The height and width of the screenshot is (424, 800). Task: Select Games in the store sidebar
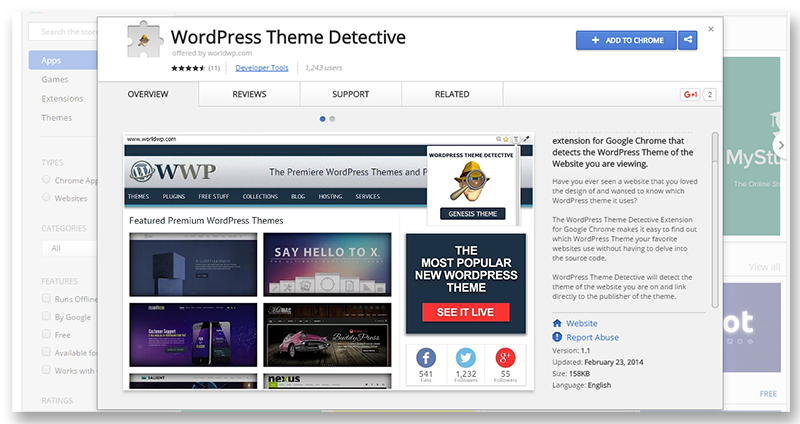(x=55, y=80)
